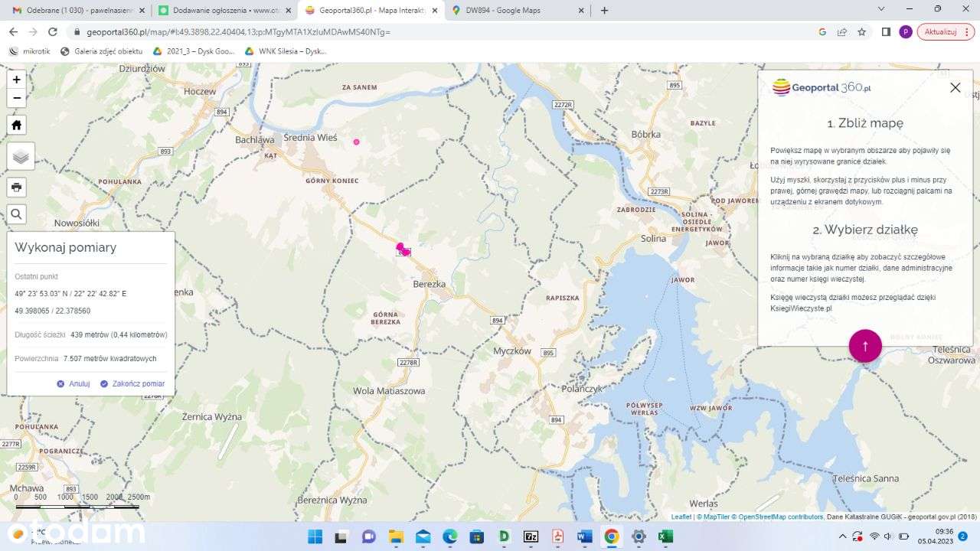Click the Myczków village label on map

(512, 351)
